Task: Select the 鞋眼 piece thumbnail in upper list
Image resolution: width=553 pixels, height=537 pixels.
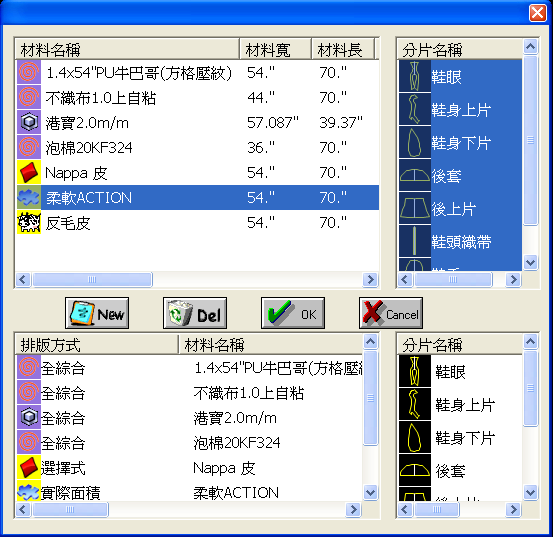Action: [x=415, y=76]
